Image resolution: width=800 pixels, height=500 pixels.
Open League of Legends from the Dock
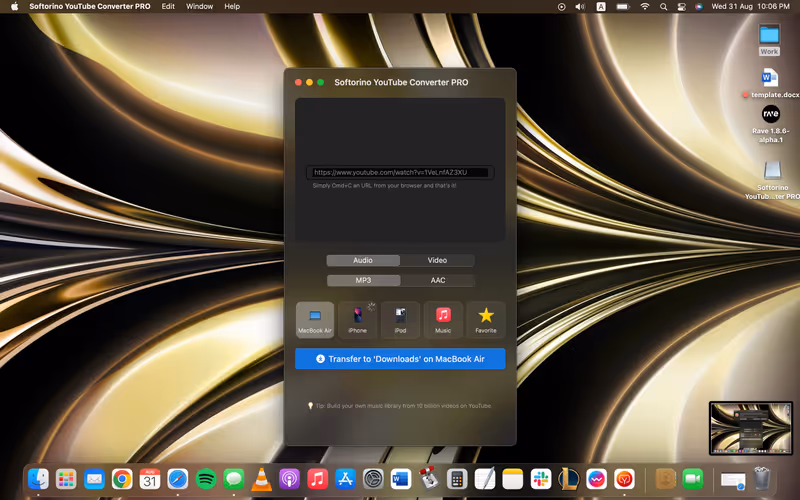pos(568,479)
